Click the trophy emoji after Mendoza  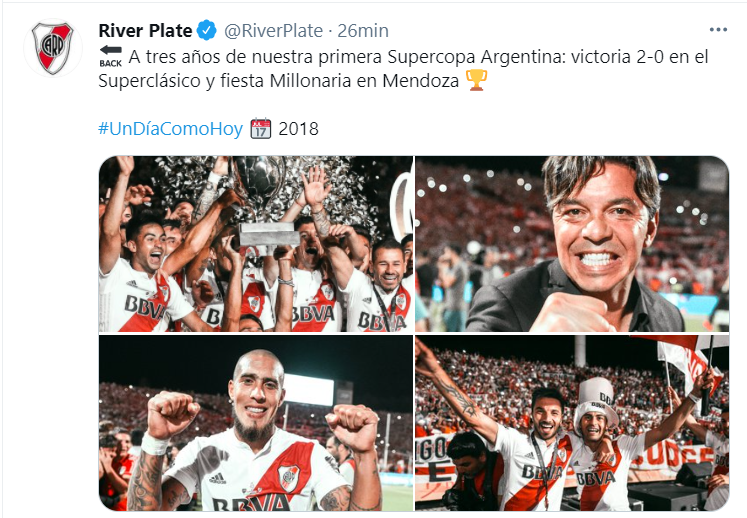(476, 82)
